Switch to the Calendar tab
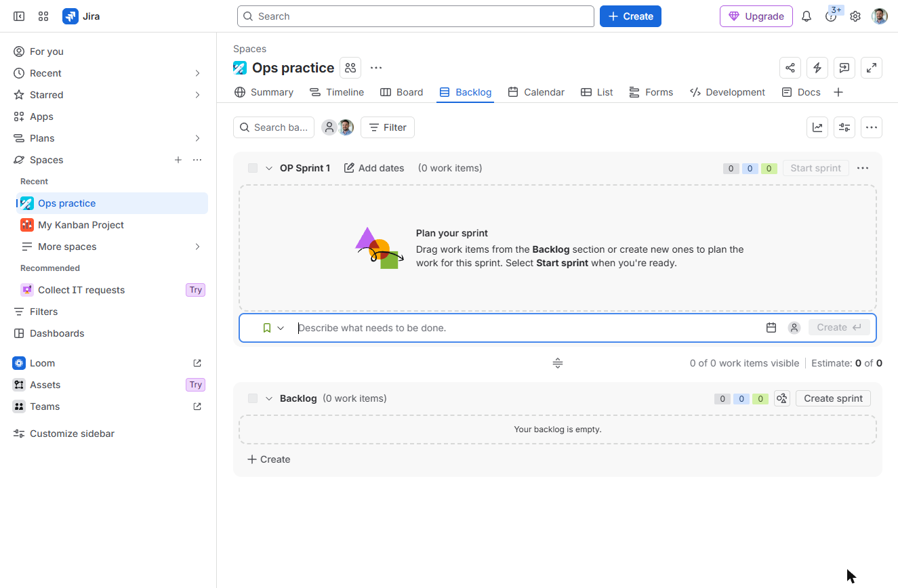This screenshot has height=588, width=898. (536, 92)
